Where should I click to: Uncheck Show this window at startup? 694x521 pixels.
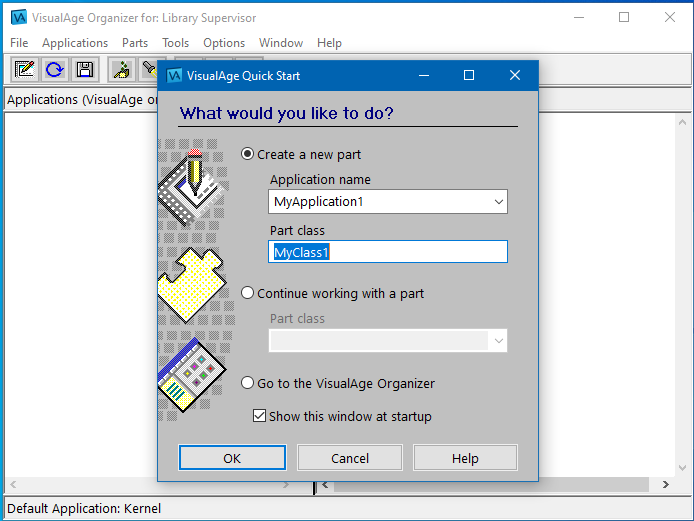click(x=260, y=416)
